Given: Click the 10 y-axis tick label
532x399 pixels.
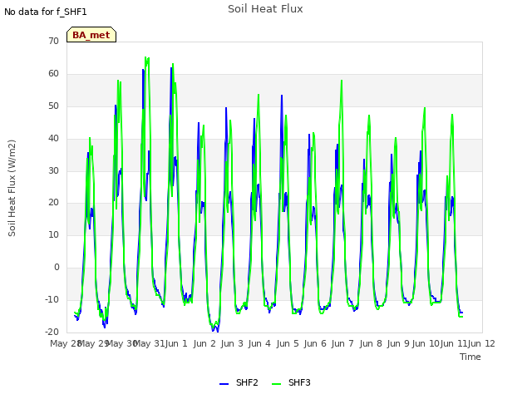Looking at the screenshot, I should tap(53, 234).
